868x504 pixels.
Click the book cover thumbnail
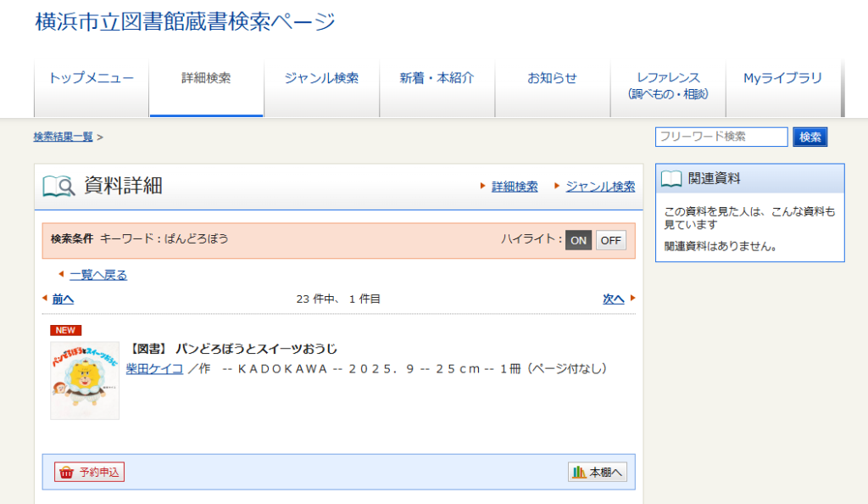click(85, 381)
